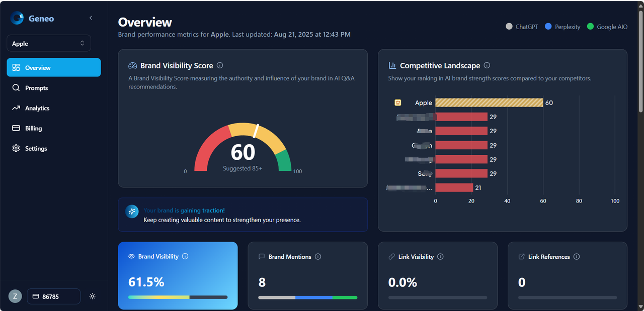644x311 pixels.
Task: Show info for Brand Mentions
Action: point(318,257)
